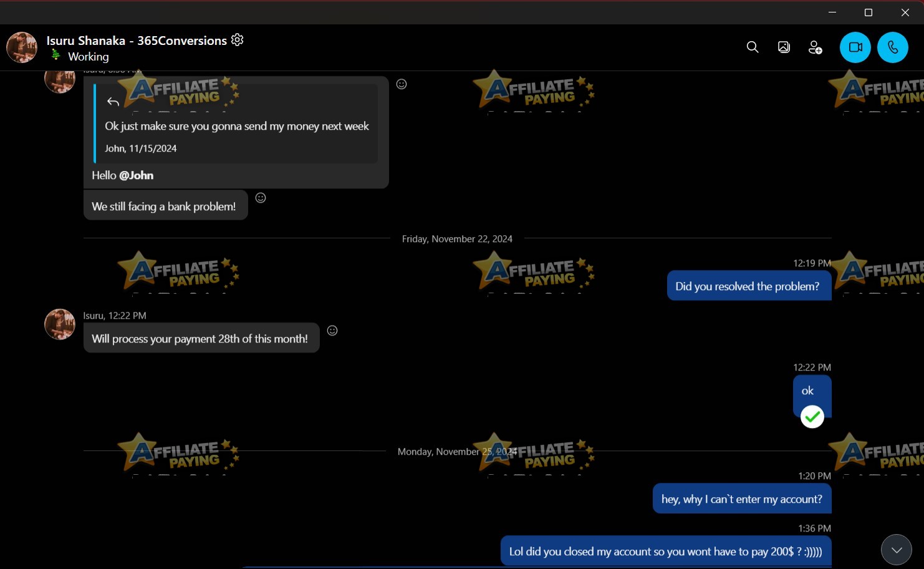Click the "John, 11/15/2024" quote attribution
This screenshot has width=924, height=569.
(x=140, y=148)
